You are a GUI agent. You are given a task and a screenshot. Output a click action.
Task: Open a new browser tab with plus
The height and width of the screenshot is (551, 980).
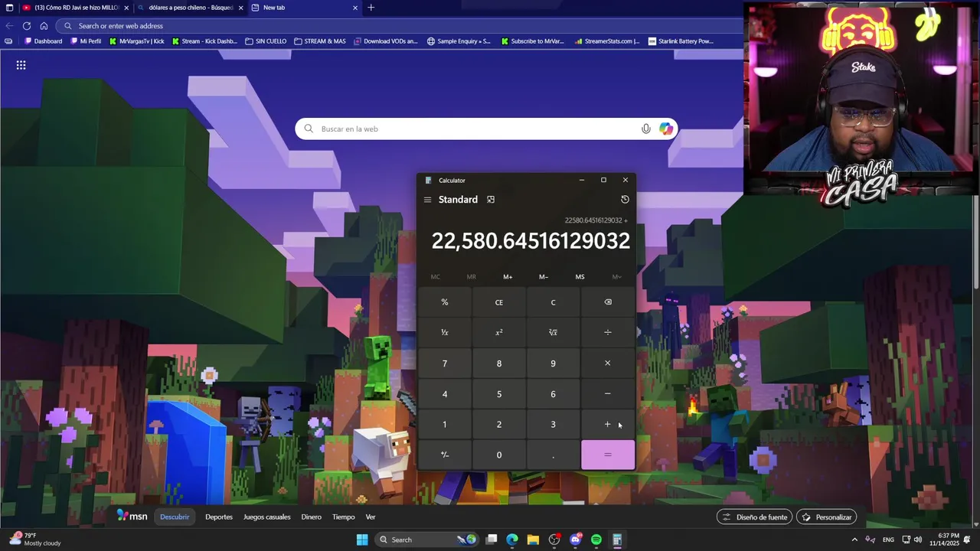(371, 8)
